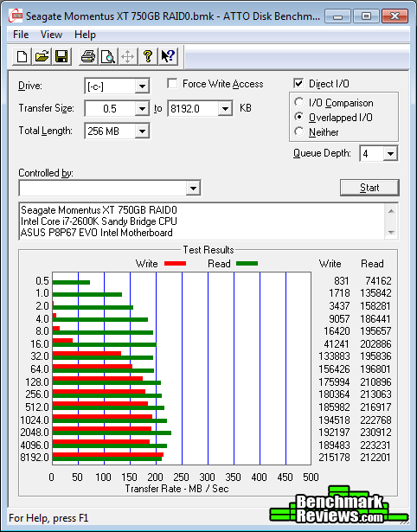
Task: Click the context help arrow-question icon
Action: [168, 56]
